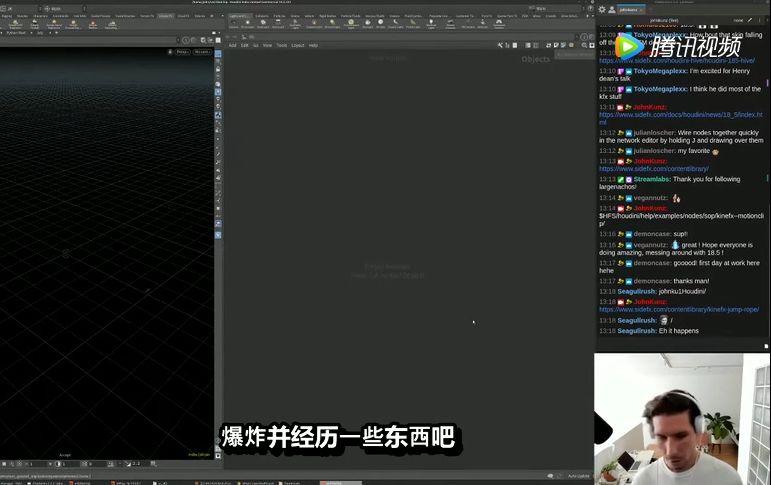The height and width of the screenshot is (485, 771).
Task: Click 'none' text in chat header
Action: [738, 20]
